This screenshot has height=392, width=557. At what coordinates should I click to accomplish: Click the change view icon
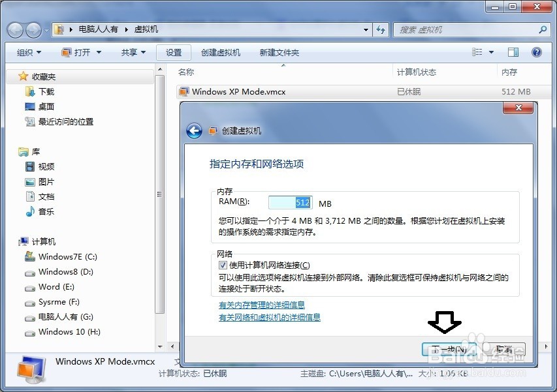pos(477,52)
